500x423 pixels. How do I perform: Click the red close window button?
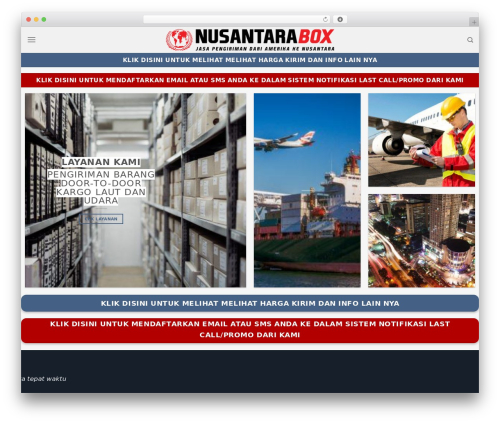point(29,20)
